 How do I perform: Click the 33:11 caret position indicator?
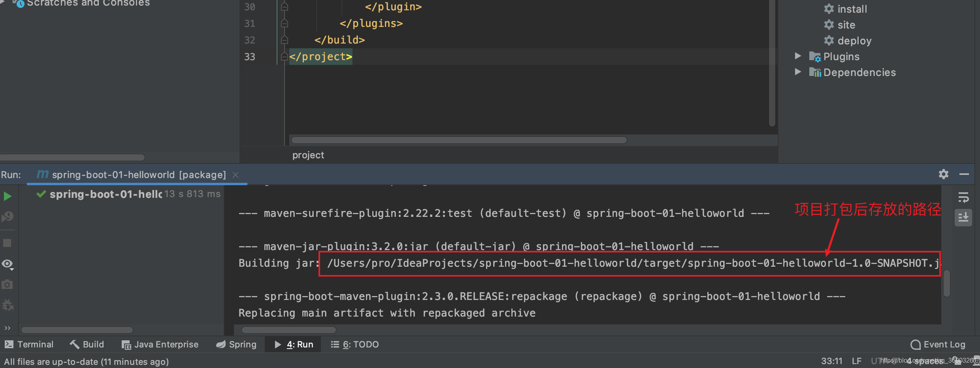[831, 361]
